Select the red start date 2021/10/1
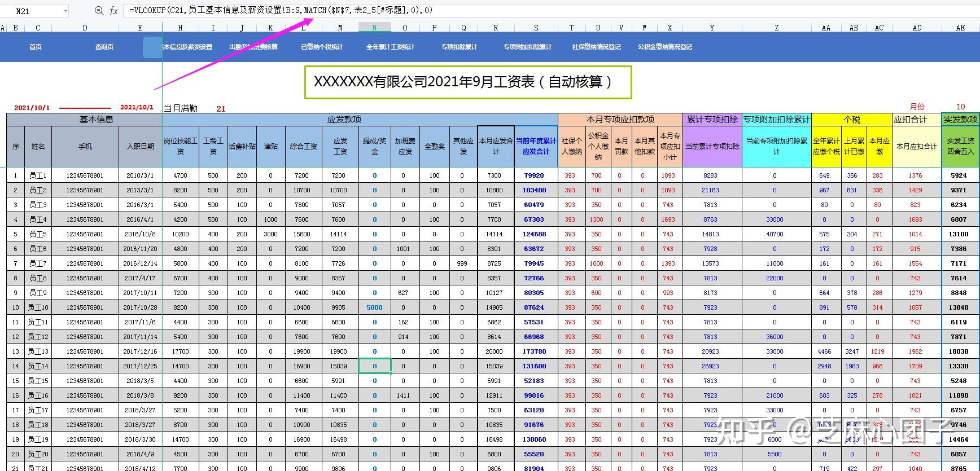The height and width of the screenshot is (471, 980). tap(32, 108)
